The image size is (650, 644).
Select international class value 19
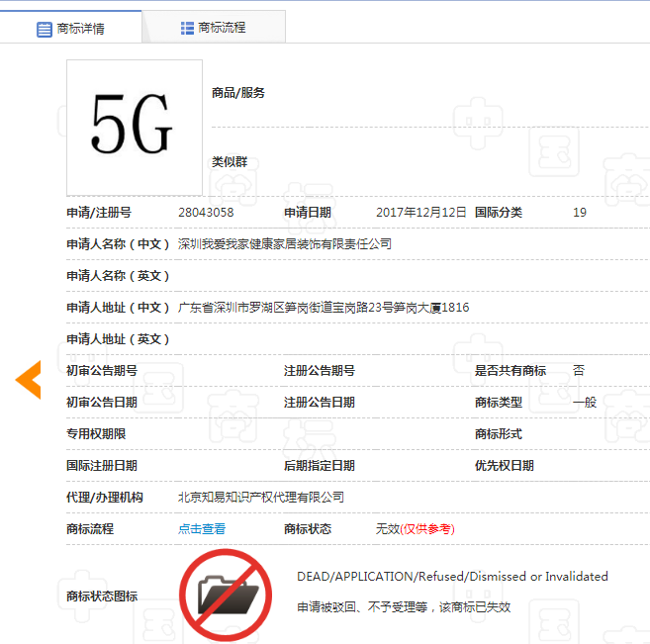point(580,213)
